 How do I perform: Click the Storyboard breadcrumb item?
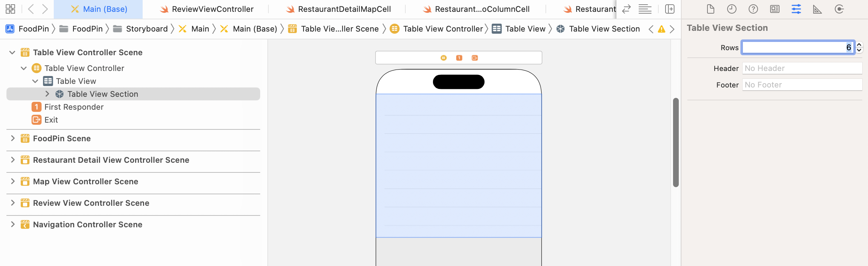147,29
